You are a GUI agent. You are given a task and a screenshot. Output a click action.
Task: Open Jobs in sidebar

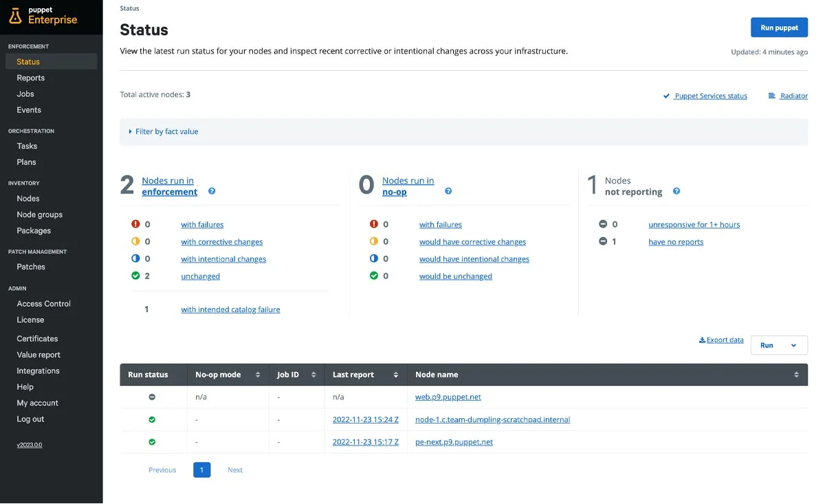pyautogui.click(x=25, y=94)
